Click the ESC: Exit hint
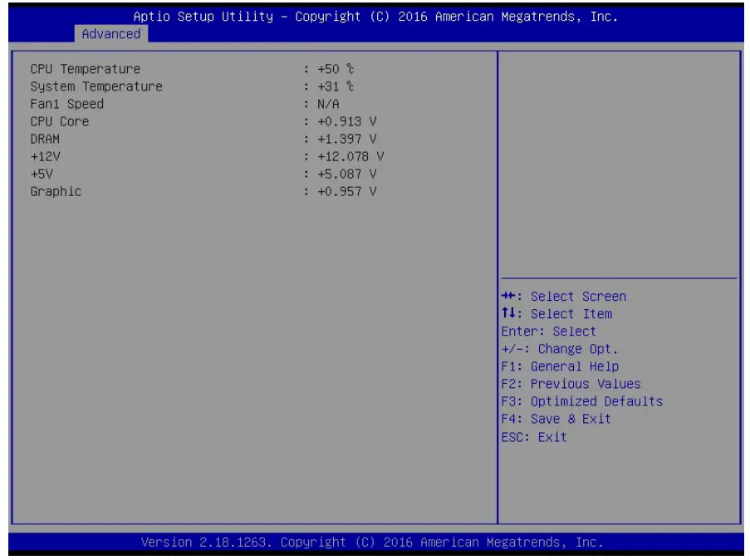750x560 pixels. [x=534, y=437]
